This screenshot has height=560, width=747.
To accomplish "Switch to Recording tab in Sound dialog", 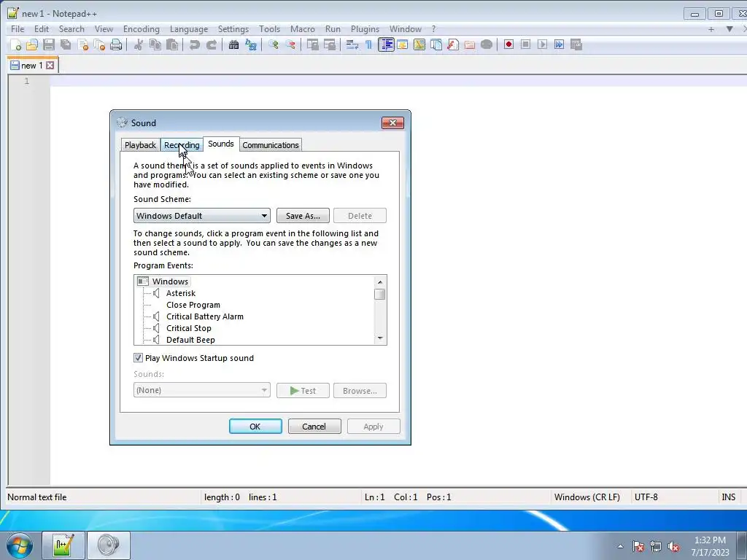I will 182,145.
